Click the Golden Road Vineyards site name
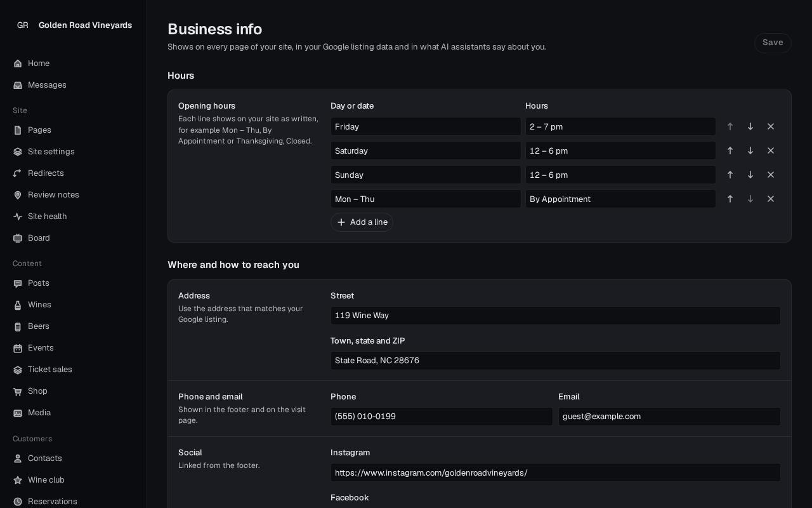This screenshot has width=812, height=508. pos(85,25)
